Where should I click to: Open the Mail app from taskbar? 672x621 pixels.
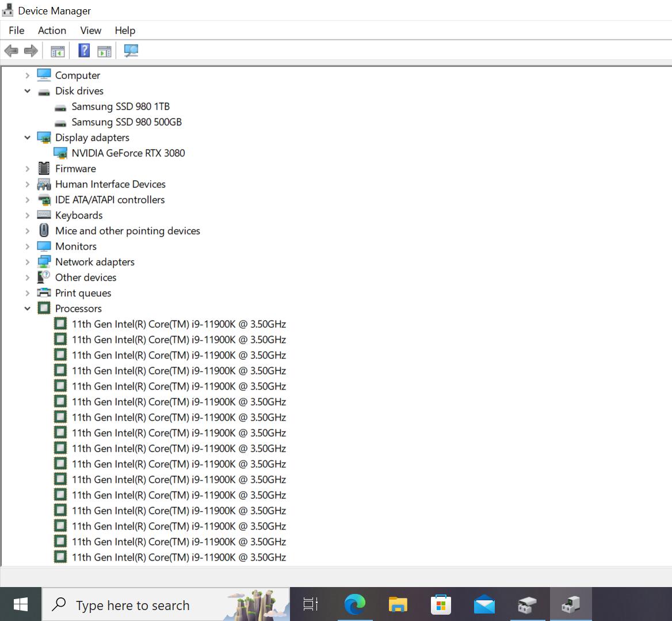484,605
